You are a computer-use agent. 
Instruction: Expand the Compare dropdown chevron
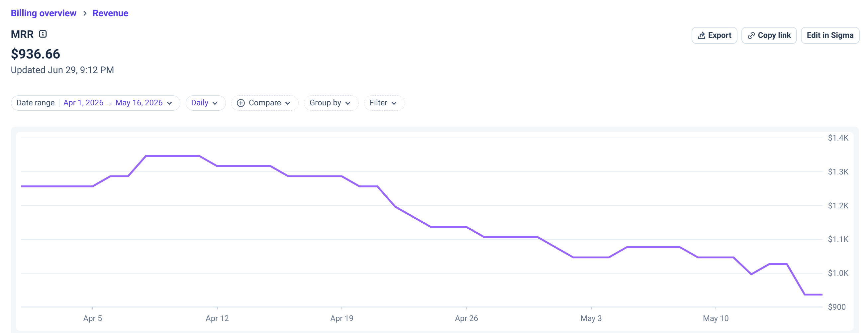coord(288,103)
